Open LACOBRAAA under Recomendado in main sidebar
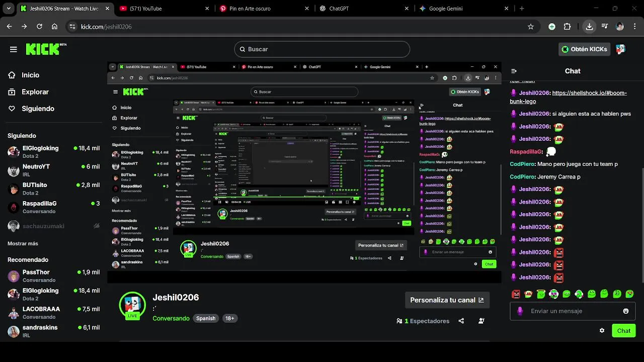The height and width of the screenshot is (362, 644). pyautogui.click(x=53, y=313)
